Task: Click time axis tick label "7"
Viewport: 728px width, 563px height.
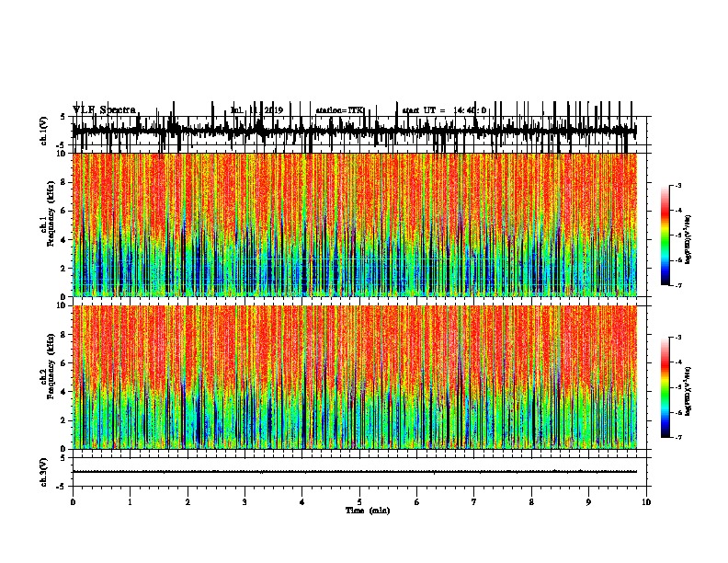Action: pyautogui.click(x=474, y=502)
